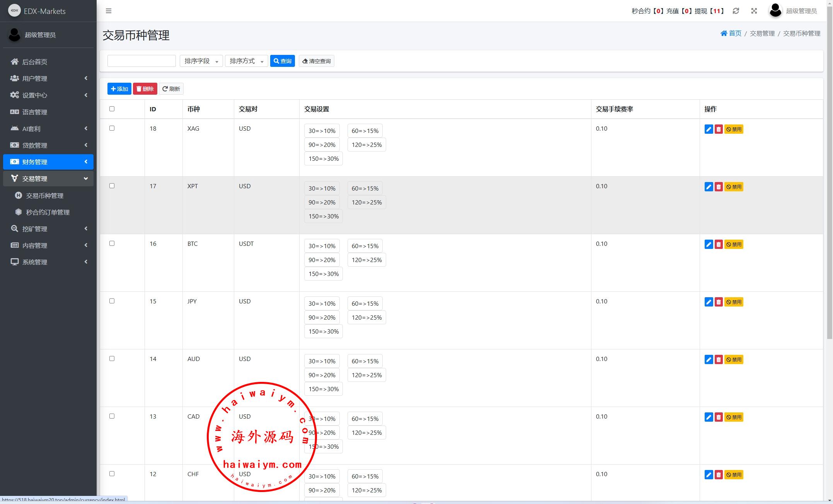Click the hamburger sidebar toggle icon
The image size is (833, 504).
pos(109,11)
